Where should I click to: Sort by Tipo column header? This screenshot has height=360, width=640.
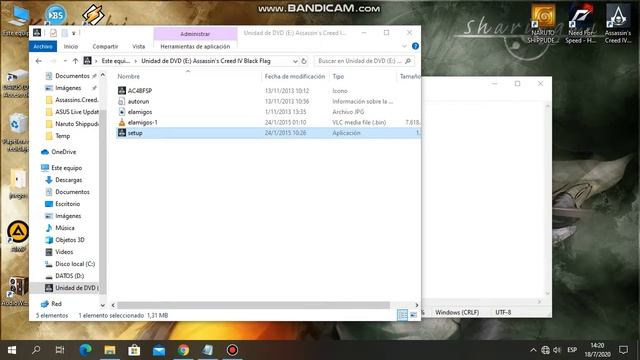click(338, 76)
